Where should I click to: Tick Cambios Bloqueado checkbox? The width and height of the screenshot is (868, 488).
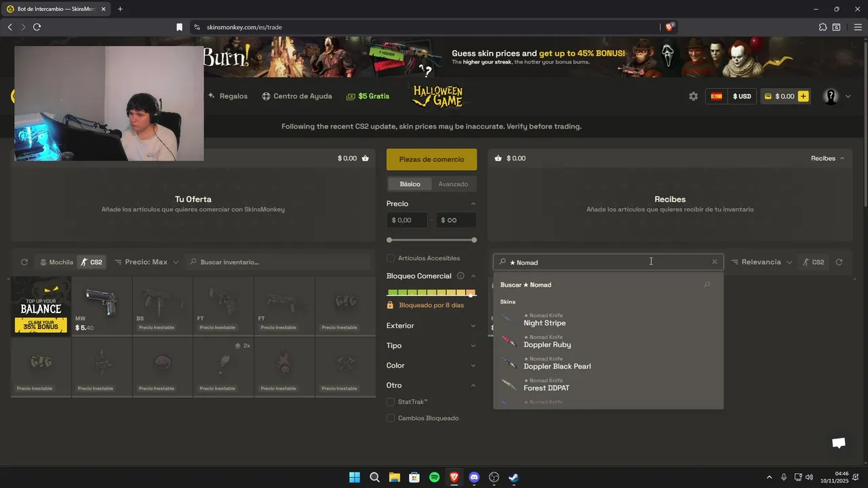tap(391, 418)
